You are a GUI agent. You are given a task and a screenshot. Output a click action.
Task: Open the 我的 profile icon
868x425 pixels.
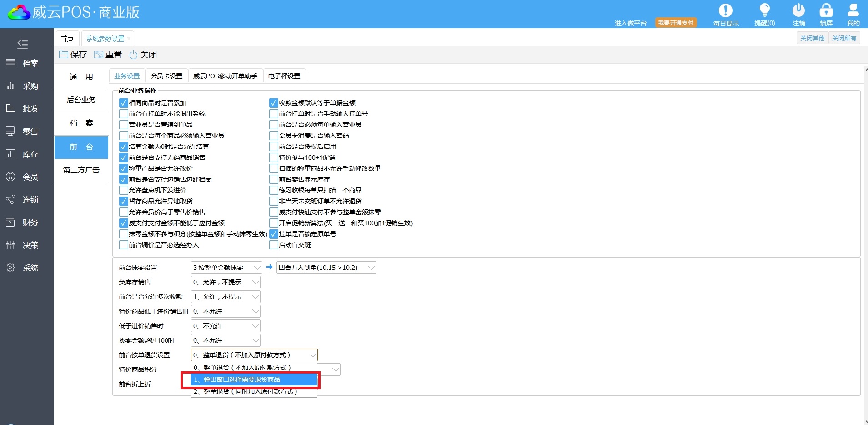853,11
